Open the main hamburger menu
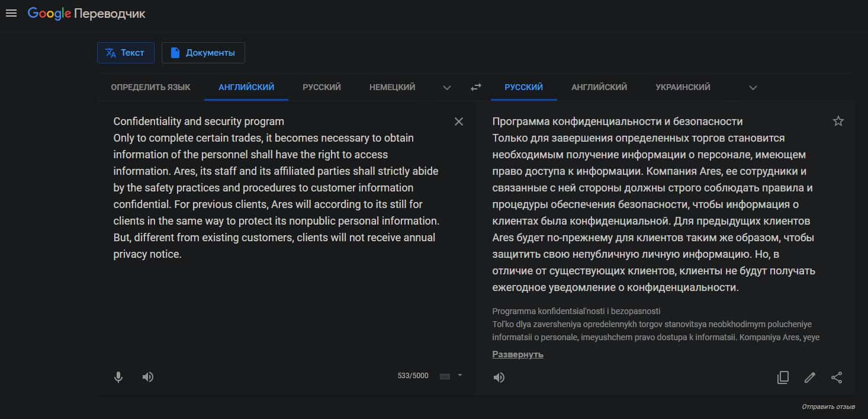 coord(11,13)
